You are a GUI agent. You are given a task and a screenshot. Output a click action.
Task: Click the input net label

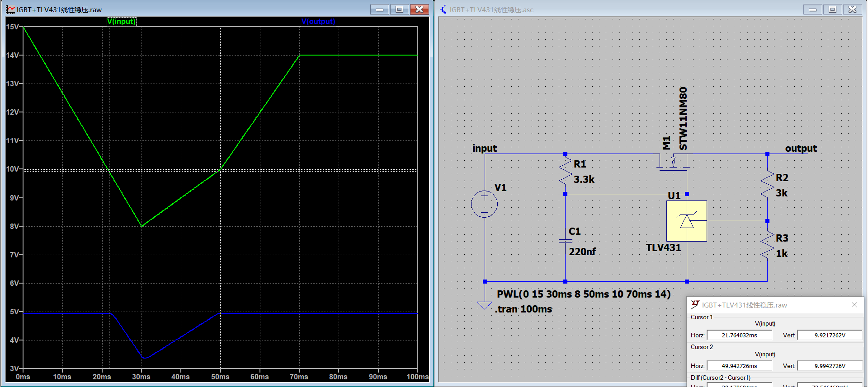(x=484, y=149)
